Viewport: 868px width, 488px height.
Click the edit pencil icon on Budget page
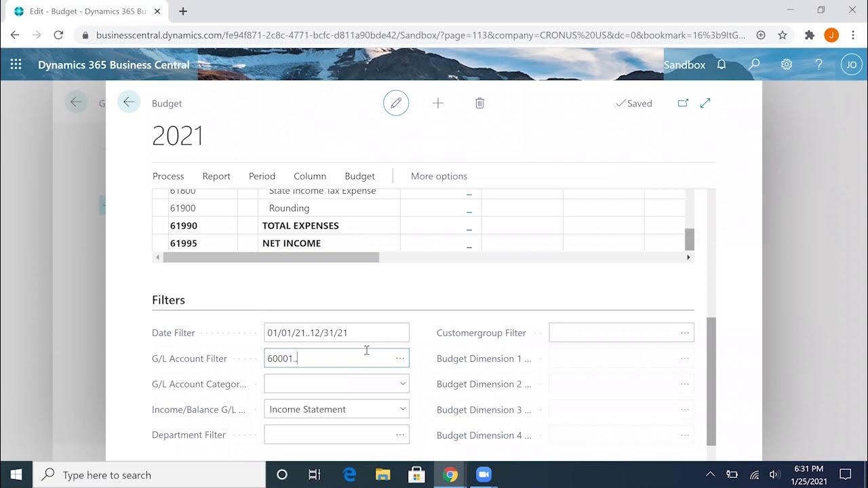pos(396,103)
